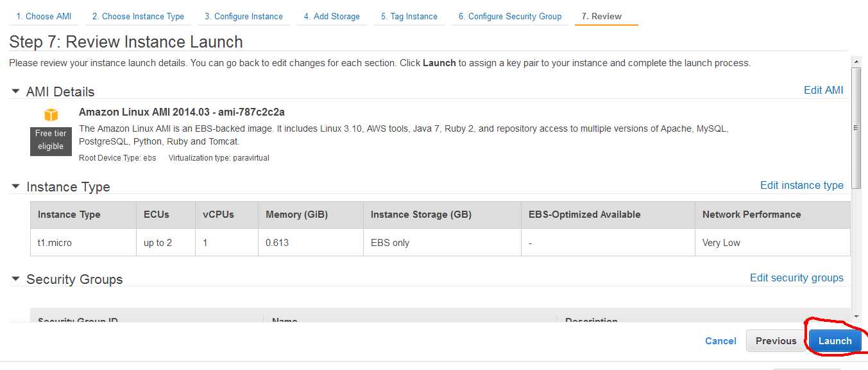Screen dimensions: 868x370
Task: Collapse the AMI Details section
Action: 15,92
